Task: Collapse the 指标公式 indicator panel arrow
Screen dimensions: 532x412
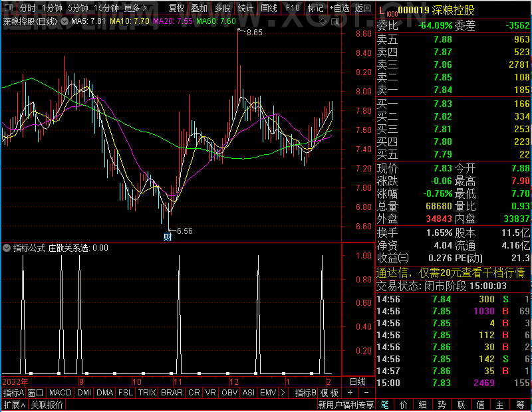Action: coord(7,248)
